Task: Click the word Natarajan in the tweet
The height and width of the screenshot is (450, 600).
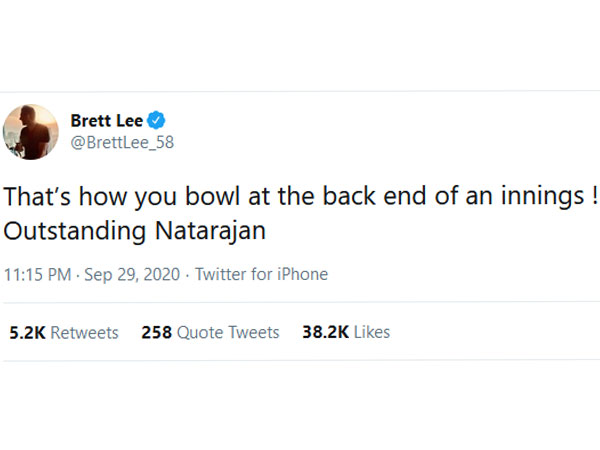Action: [x=214, y=229]
